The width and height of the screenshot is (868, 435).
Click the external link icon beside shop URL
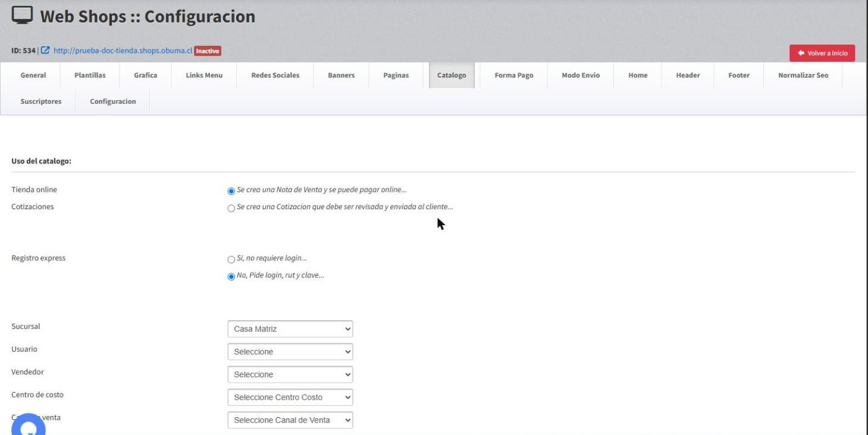click(46, 51)
